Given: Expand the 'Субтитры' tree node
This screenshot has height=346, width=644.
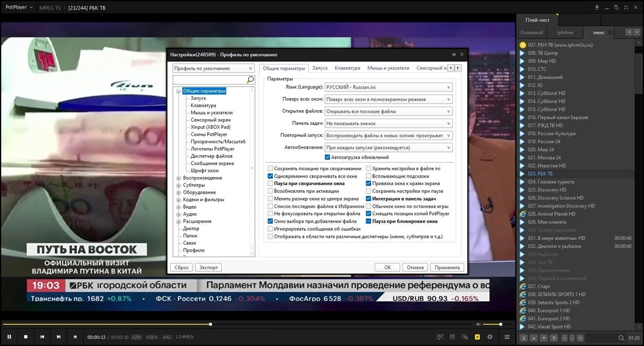Looking at the screenshot, I should (178, 185).
